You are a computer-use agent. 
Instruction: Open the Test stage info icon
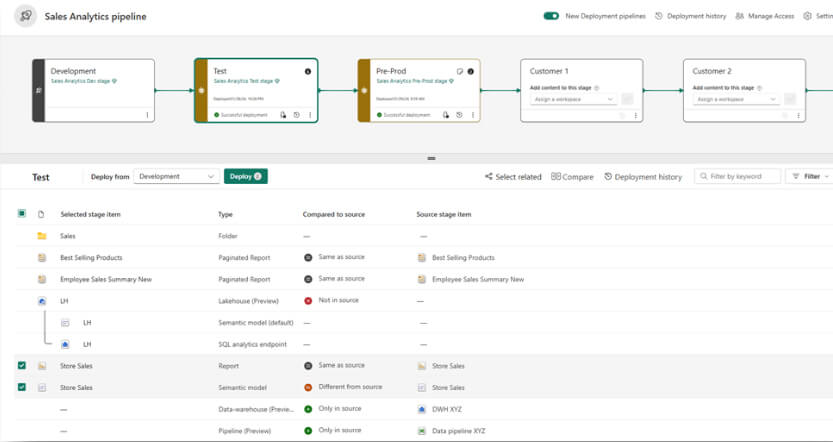click(307, 72)
